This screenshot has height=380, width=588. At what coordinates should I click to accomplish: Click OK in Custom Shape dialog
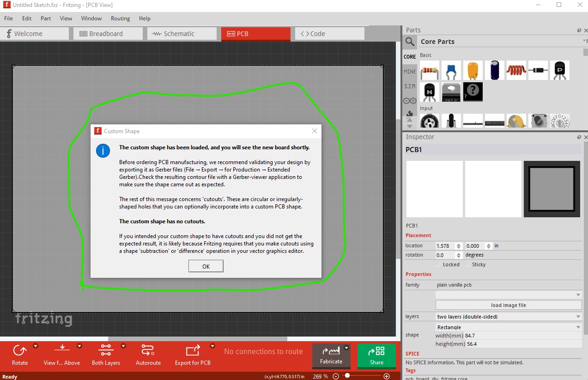pos(206,266)
